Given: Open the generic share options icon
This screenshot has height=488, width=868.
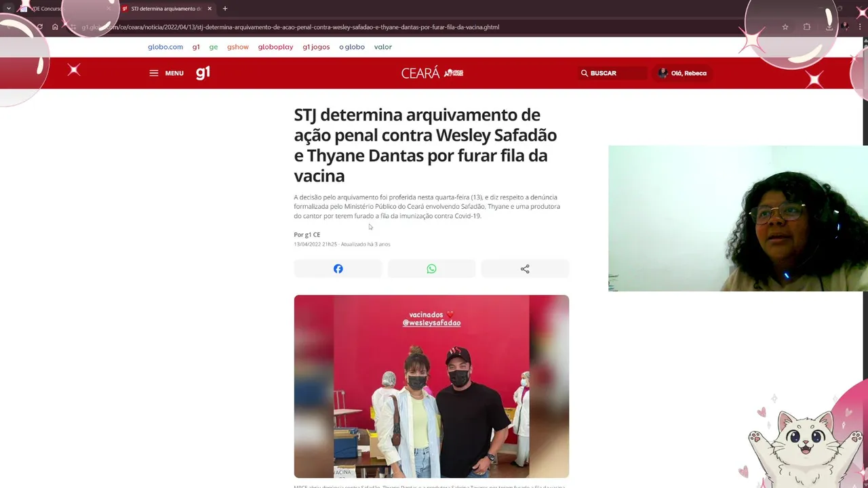Looking at the screenshot, I should click(525, 269).
